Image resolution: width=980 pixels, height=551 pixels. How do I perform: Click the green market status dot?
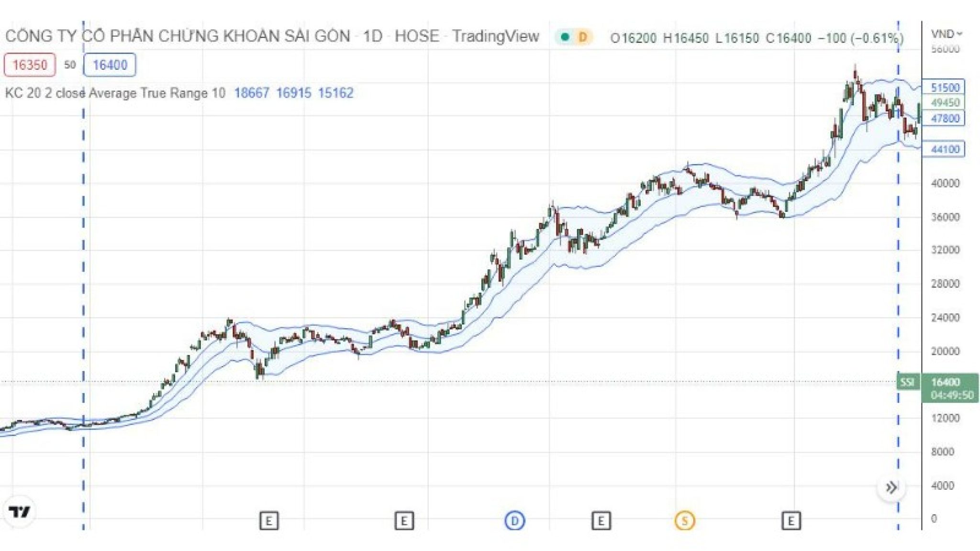pyautogui.click(x=565, y=37)
